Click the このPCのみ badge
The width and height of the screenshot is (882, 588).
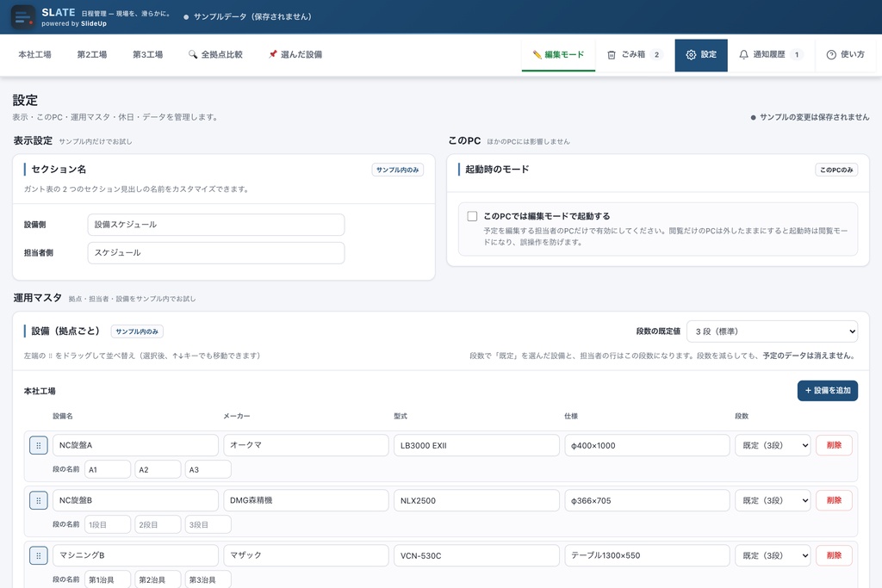coord(836,170)
